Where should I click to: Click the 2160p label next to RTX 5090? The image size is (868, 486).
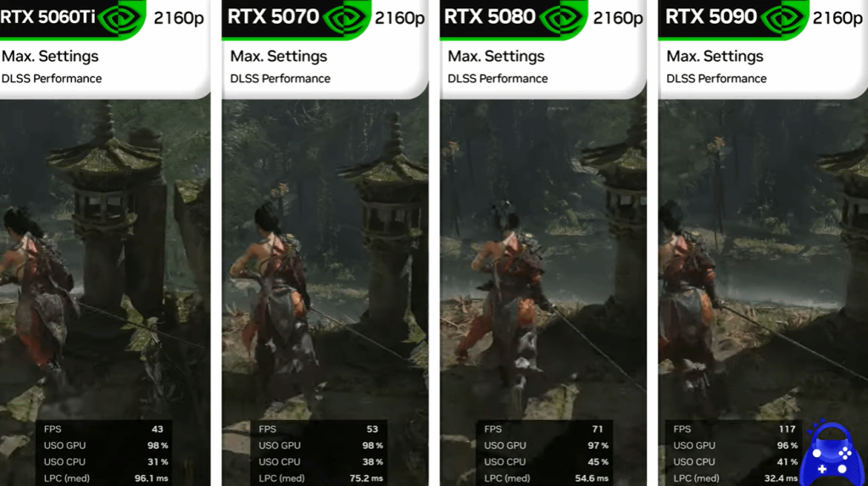pos(837,19)
